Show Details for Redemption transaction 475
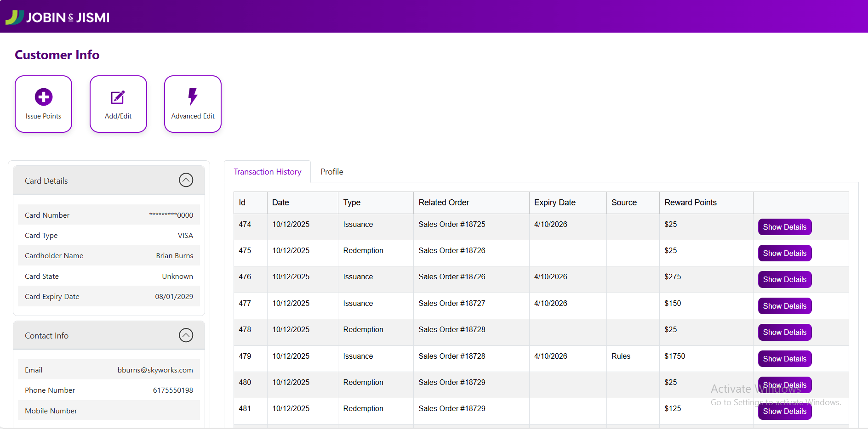The image size is (868, 429). click(784, 253)
